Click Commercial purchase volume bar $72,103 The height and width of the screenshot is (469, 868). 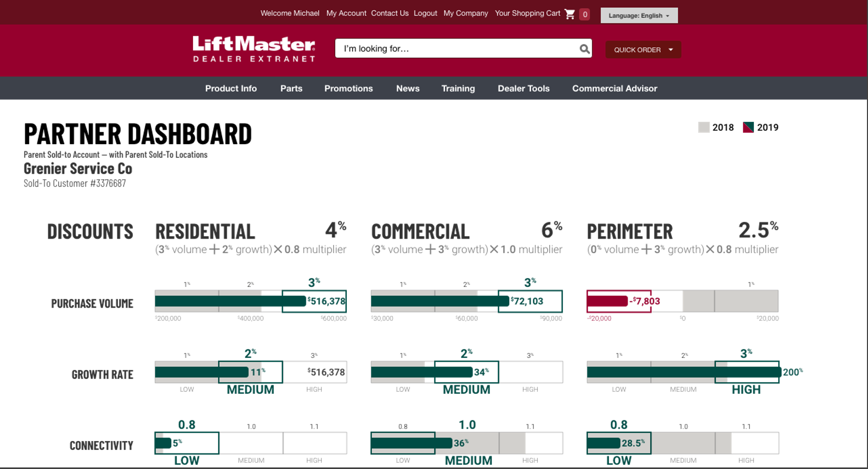[x=440, y=301]
